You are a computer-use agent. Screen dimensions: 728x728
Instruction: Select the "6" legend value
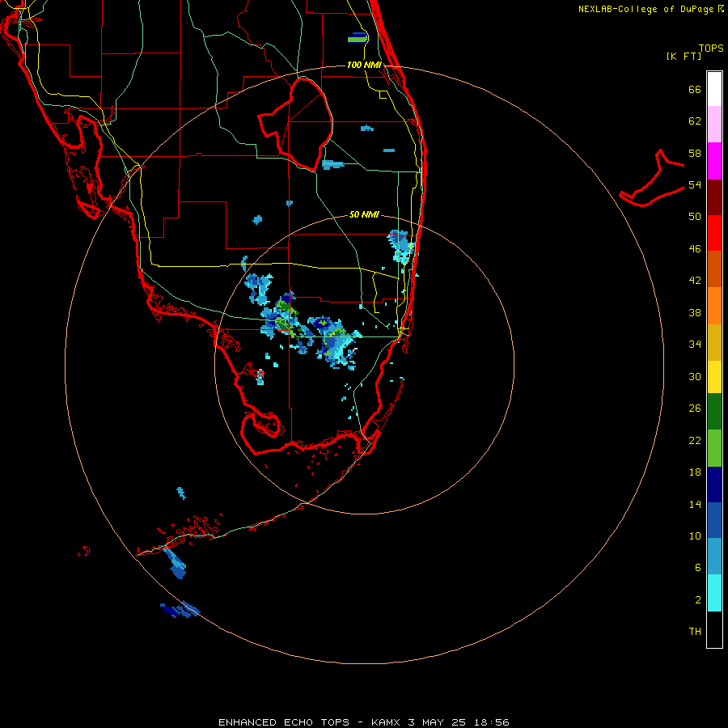698,568
